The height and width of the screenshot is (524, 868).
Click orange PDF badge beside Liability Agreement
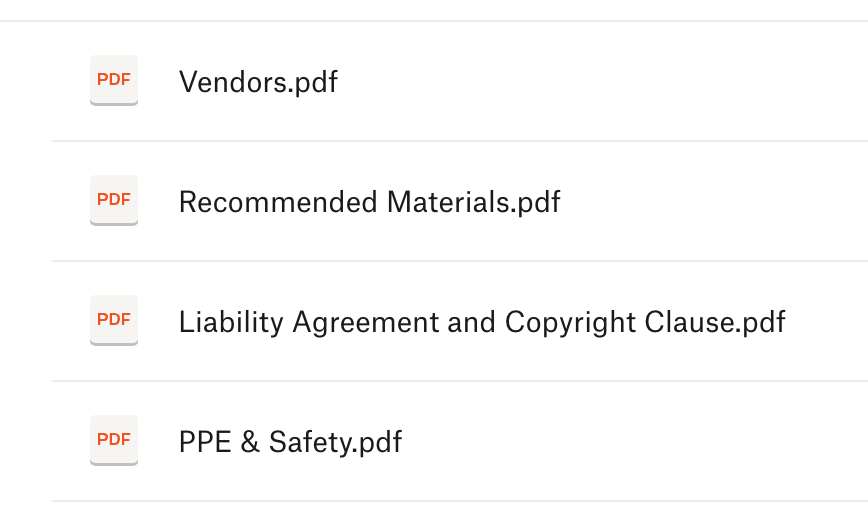pos(114,320)
